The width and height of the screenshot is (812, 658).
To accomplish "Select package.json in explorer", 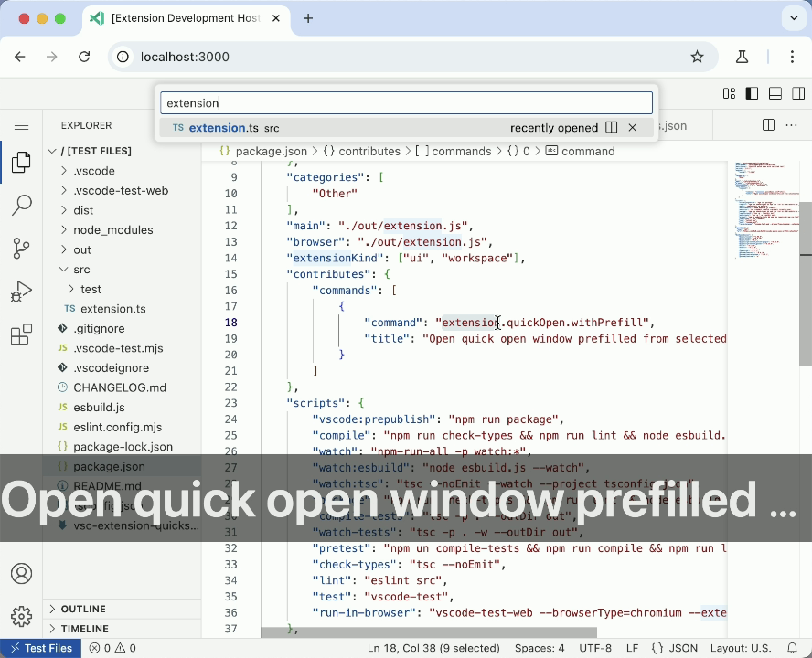I will [x=123, y=466].
